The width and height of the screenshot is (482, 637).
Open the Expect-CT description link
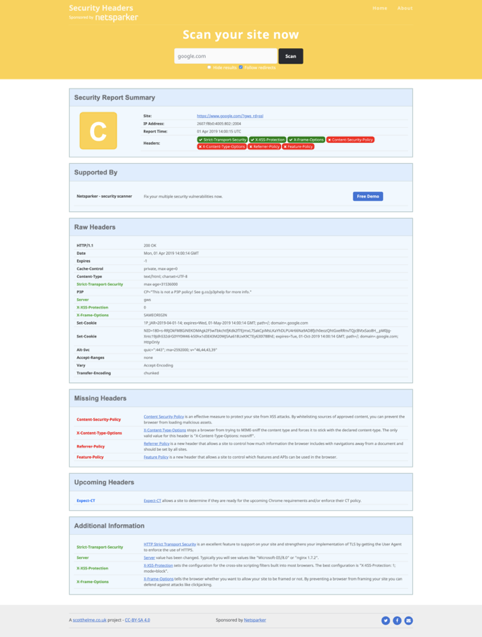[x=152, y=500]
